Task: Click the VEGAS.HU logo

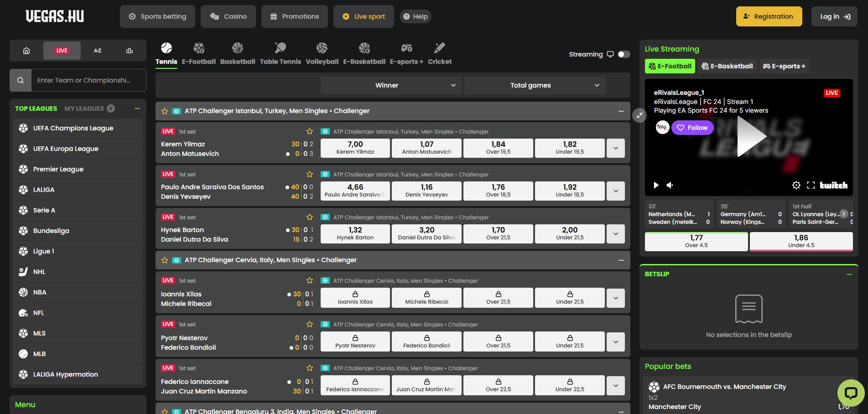Action: pyautogui.click(x=55, y=16)
